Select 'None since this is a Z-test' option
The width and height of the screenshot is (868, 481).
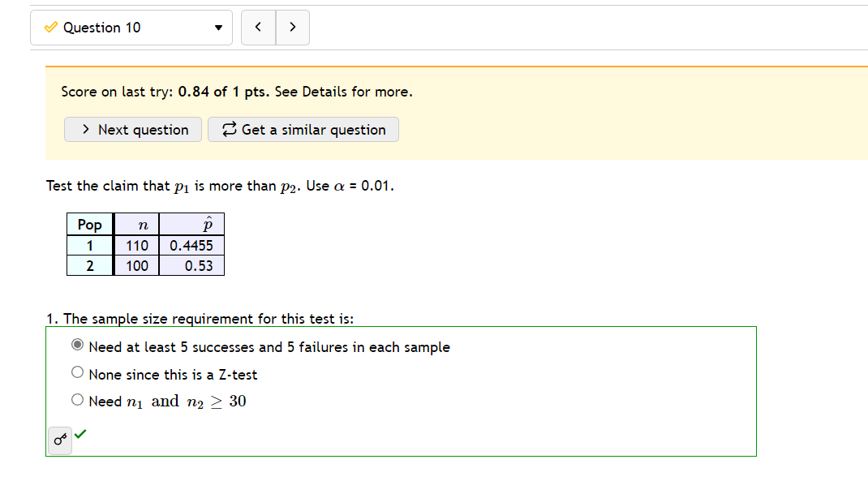click(78, 372)
